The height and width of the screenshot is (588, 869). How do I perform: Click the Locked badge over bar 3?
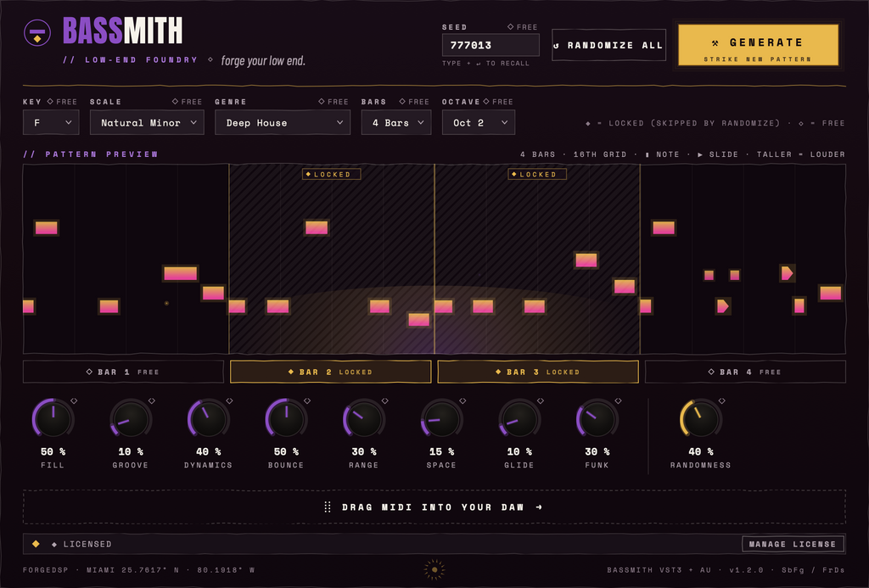(x=537, y=174)
